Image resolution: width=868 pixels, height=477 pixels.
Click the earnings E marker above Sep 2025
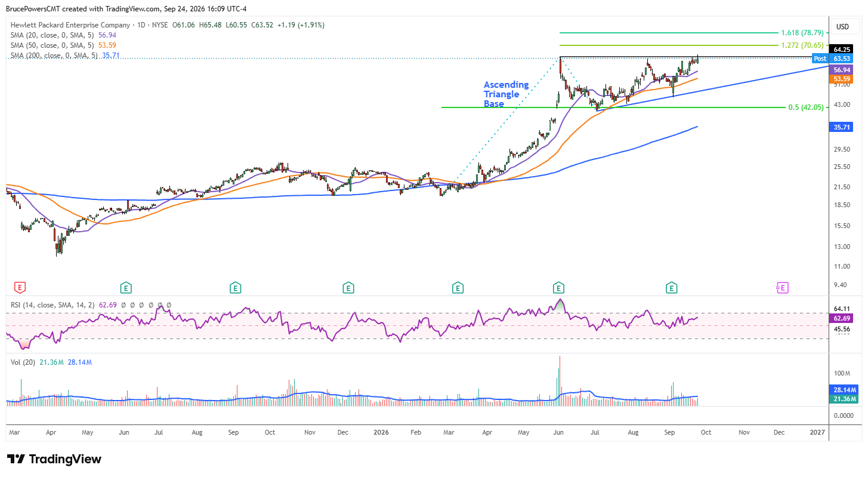pyautogui.click(x=236, y=288)
